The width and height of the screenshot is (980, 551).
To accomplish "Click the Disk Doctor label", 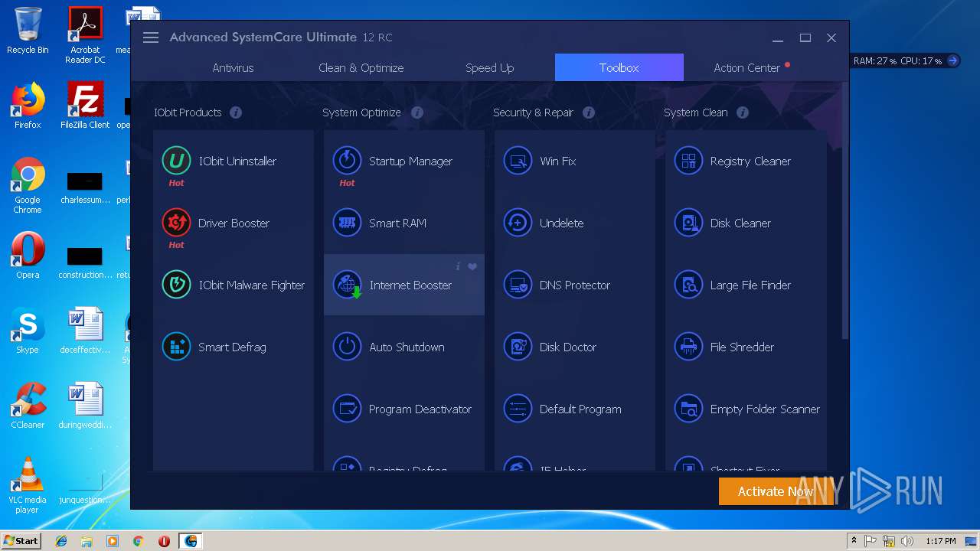I will (568, 347).
